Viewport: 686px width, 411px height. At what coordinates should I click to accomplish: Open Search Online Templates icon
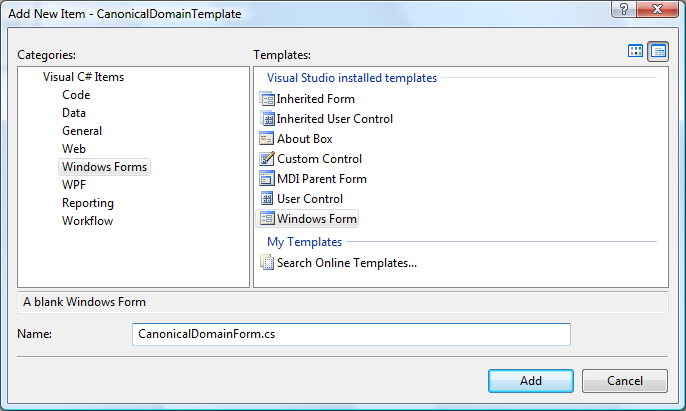[267, 263]
